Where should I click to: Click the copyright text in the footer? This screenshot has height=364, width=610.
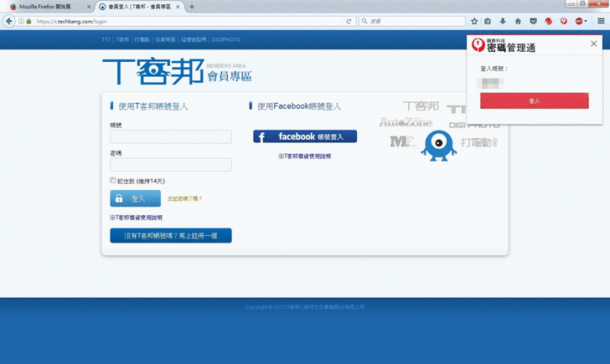click(x=305, y=307)
